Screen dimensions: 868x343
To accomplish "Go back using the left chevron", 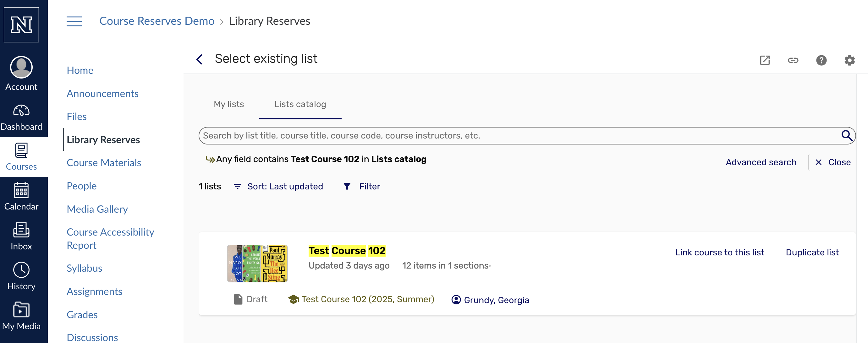I will (200, 59).
